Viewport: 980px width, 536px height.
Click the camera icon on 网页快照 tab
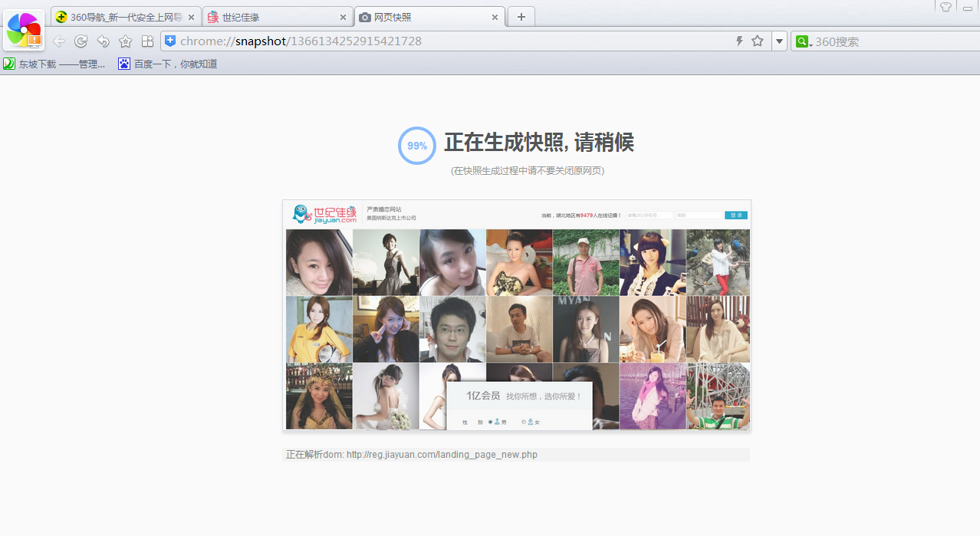366,17
